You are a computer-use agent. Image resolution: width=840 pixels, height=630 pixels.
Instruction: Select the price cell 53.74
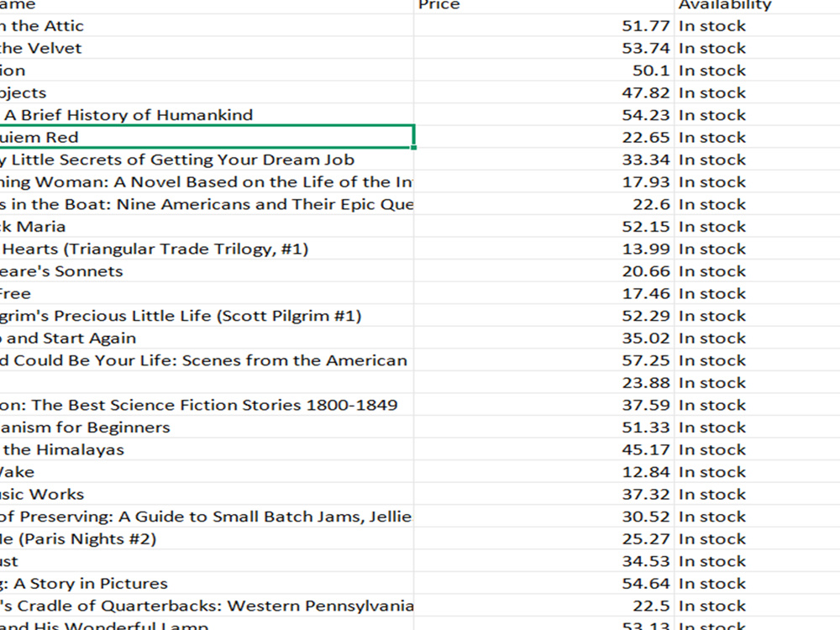point(543,48)
